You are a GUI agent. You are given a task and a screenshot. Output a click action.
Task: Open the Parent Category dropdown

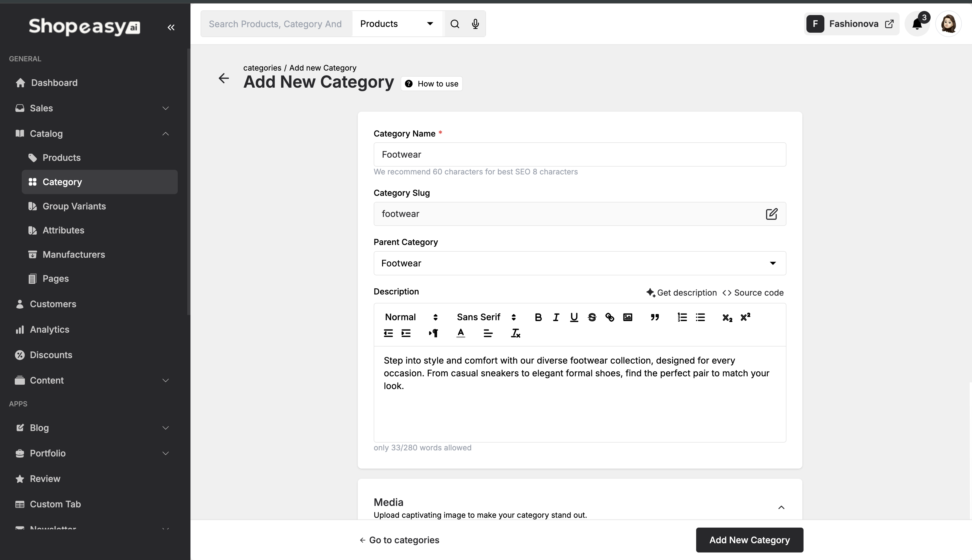579,264
